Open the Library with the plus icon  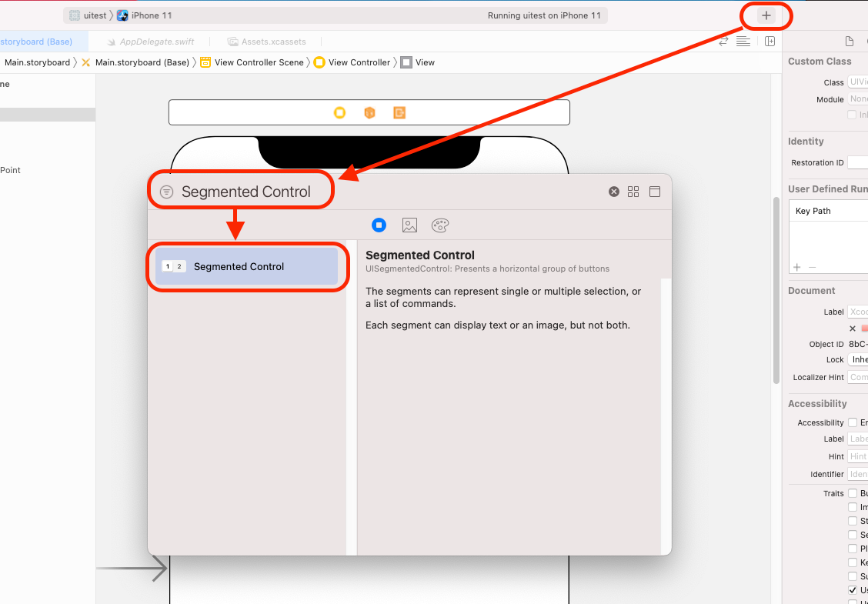click(x=765, y=15)
